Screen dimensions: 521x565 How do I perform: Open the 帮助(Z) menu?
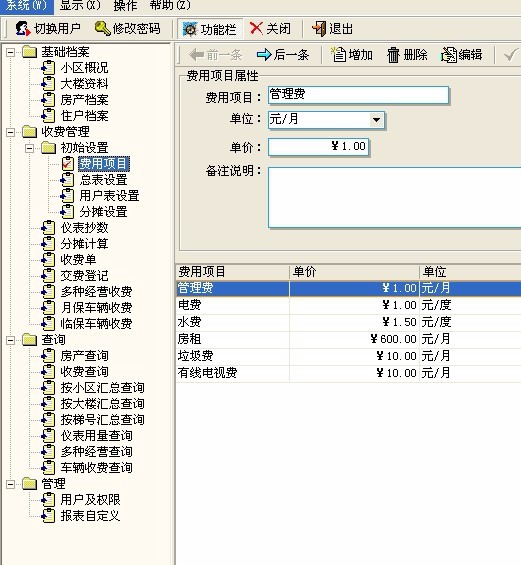(170, 5)
